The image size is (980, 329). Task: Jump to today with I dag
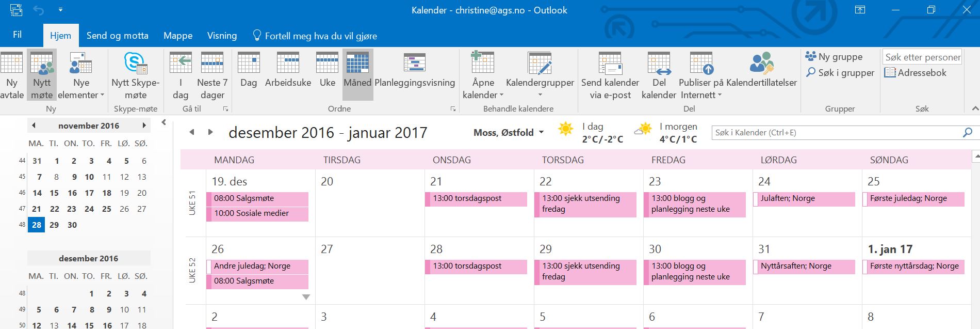tap(181, 75)
